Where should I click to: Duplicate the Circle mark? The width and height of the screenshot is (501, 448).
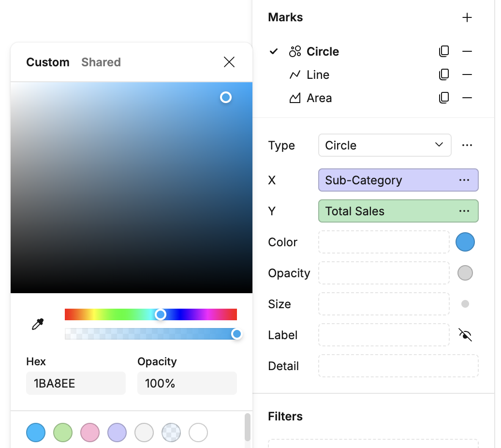click(x=444, y=51)
